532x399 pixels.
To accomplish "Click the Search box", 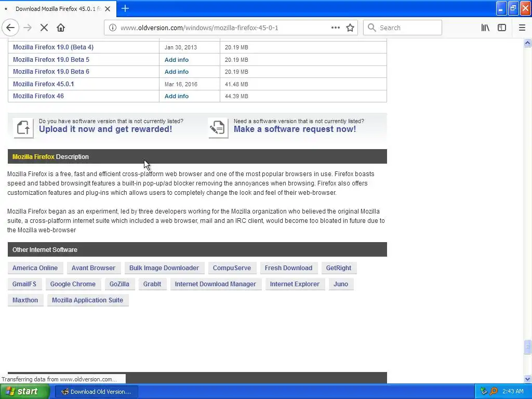I will click(x=403, y=28).
